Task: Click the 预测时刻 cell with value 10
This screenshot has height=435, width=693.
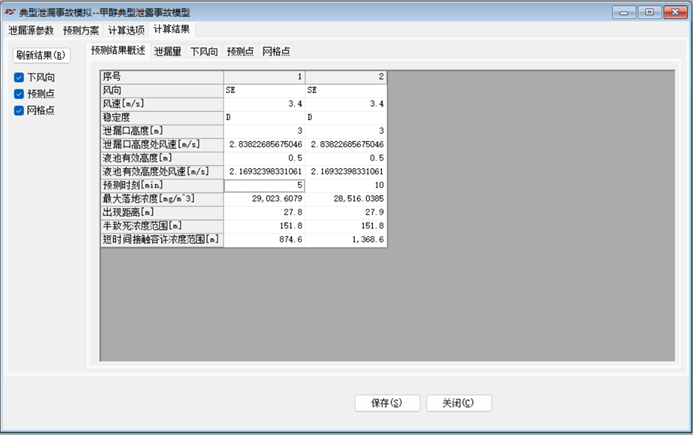Action: coord(346,185)
